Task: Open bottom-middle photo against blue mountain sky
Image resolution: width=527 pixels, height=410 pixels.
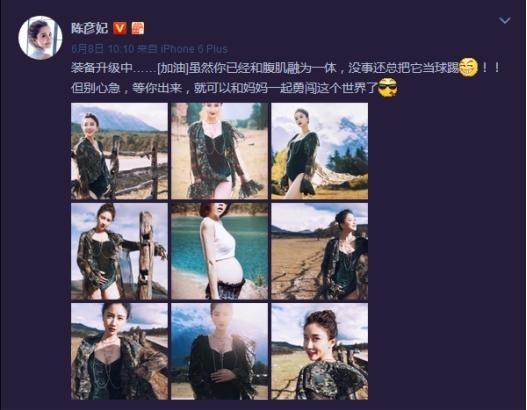Action: [x=219, y=351]
